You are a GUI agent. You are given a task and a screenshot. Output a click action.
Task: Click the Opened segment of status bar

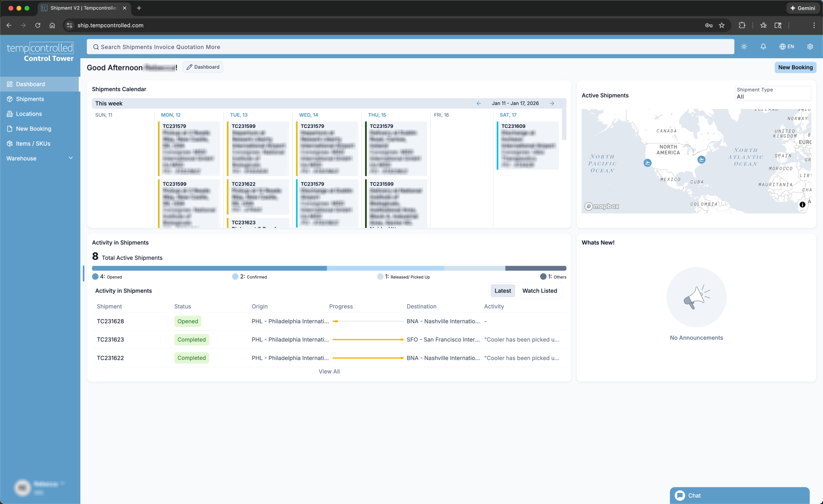[209, 268]
